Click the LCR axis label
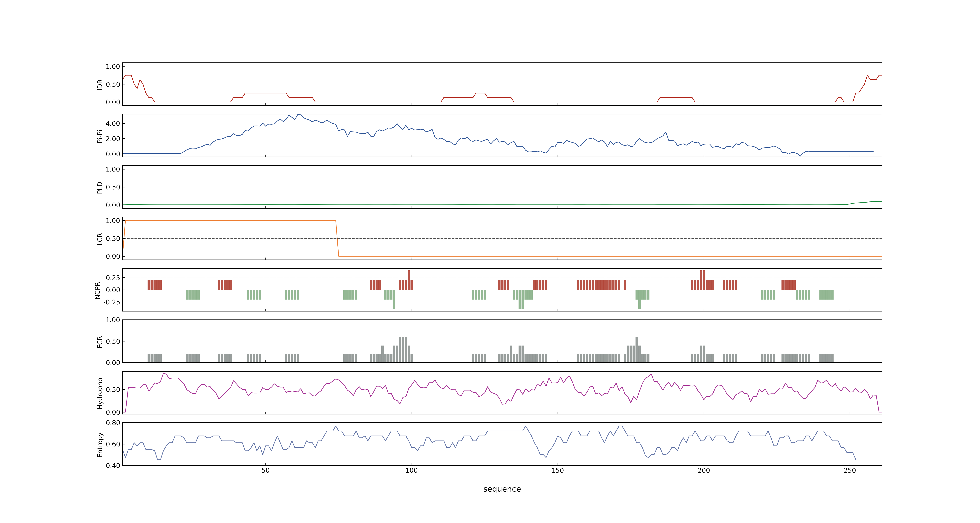Viewport: 980px width, 523px height. (x=100, y=239)
